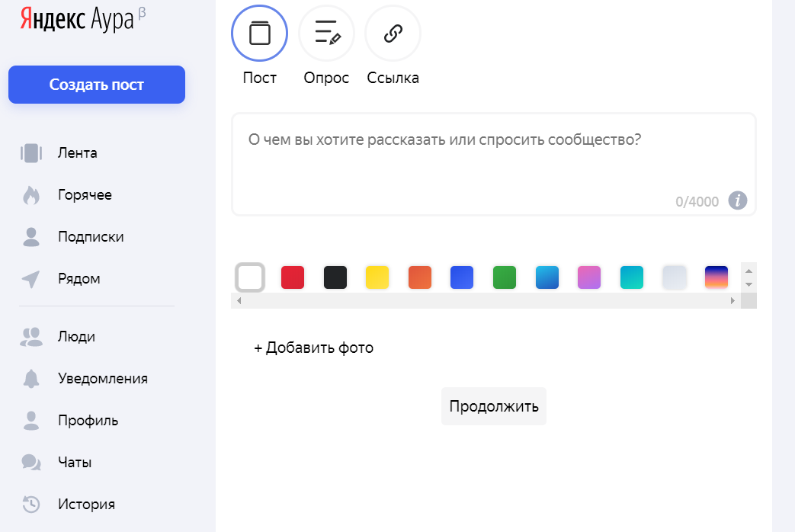Switch to the Опрос post type
This screenshot has width=795, height=532.
pyautogui.click(x=326, y=33)
